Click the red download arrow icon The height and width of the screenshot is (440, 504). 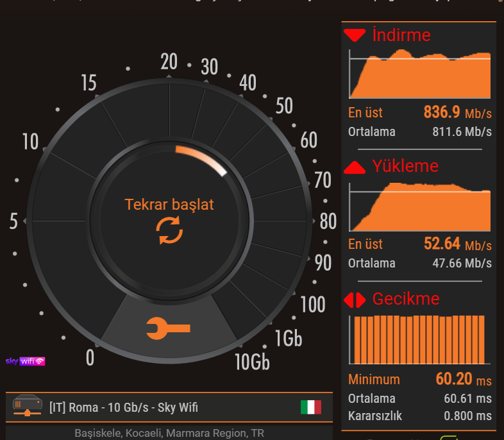(355, 35)
